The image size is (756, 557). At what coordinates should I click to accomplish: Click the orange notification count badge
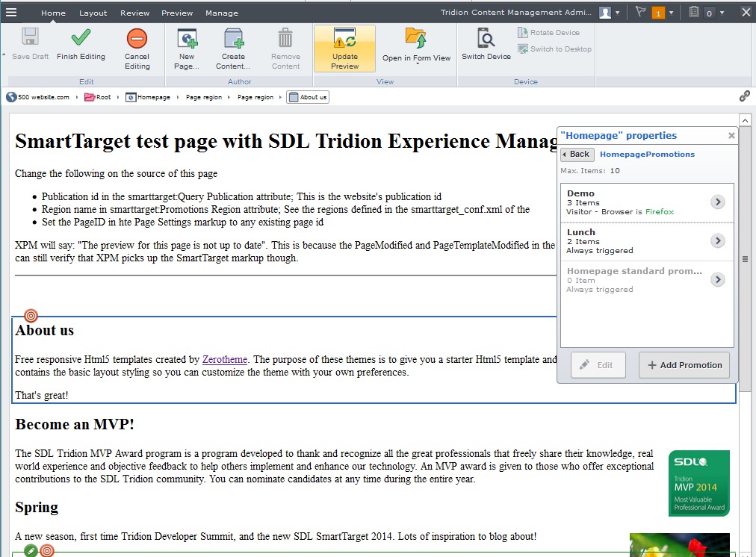pos(658,13)
